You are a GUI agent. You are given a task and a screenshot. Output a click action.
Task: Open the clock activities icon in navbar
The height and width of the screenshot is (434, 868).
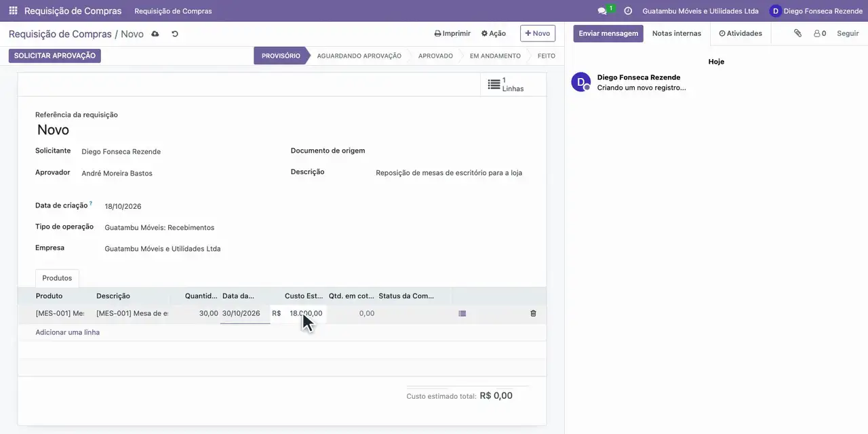628,11
